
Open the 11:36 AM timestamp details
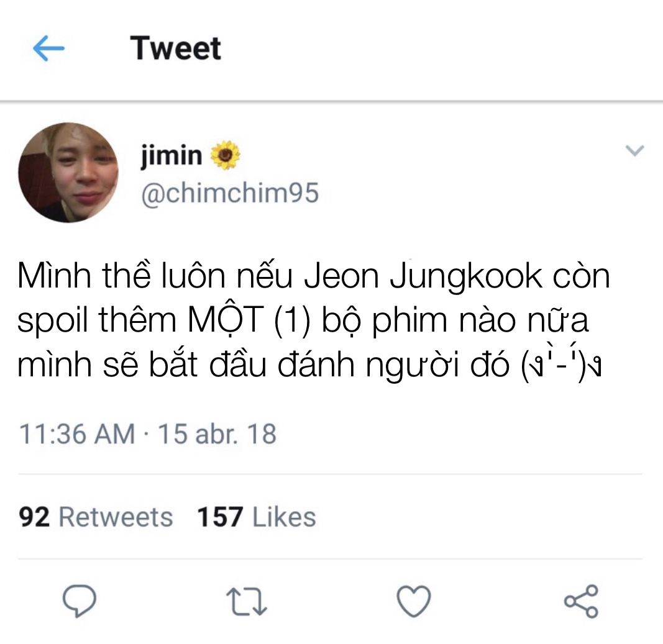(77, 434)
